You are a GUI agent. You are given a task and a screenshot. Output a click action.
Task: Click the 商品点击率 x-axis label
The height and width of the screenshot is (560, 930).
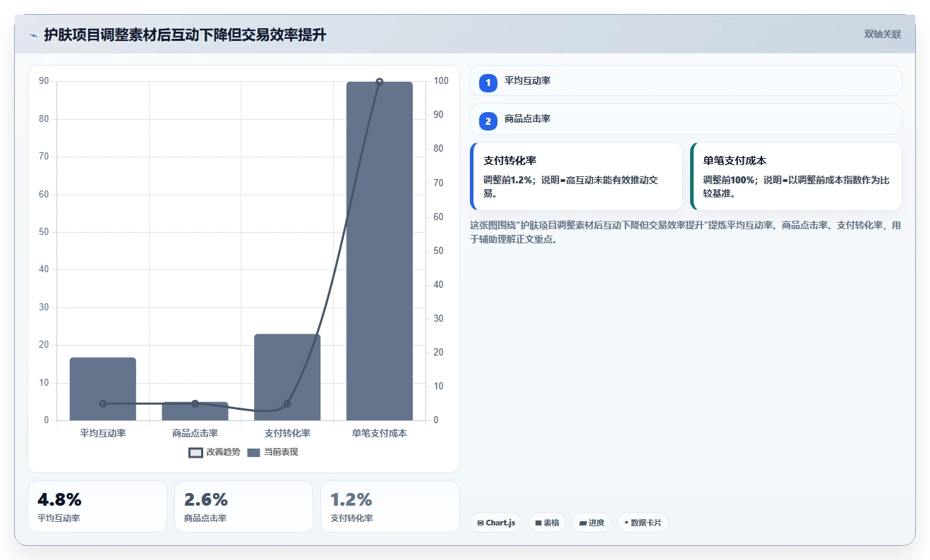point(195,433)
